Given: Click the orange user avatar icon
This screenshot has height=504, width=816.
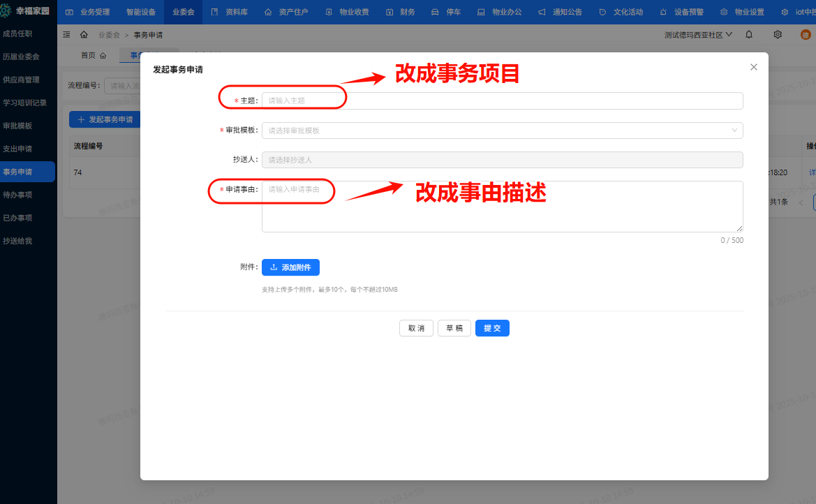Looking at the screenshot, I should [806, 34].
